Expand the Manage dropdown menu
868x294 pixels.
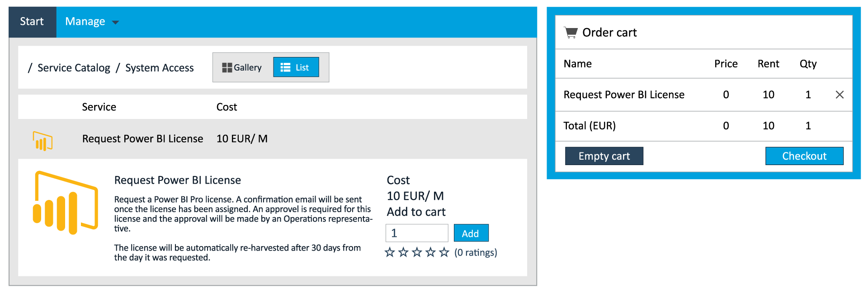92,22
